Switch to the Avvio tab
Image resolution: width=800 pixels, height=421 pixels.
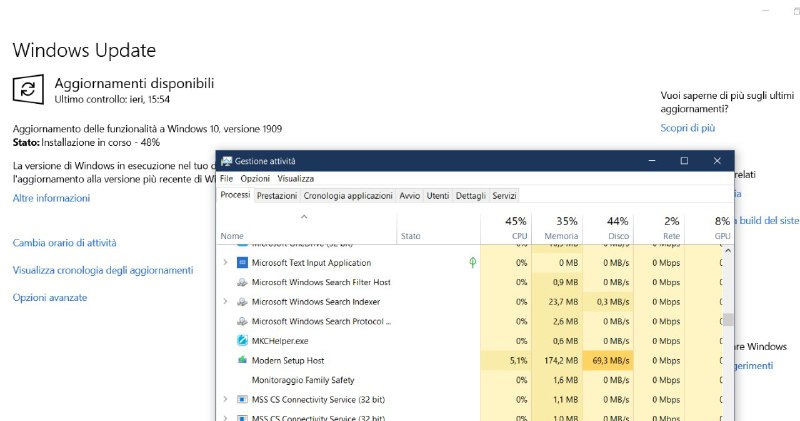(410, 195)
